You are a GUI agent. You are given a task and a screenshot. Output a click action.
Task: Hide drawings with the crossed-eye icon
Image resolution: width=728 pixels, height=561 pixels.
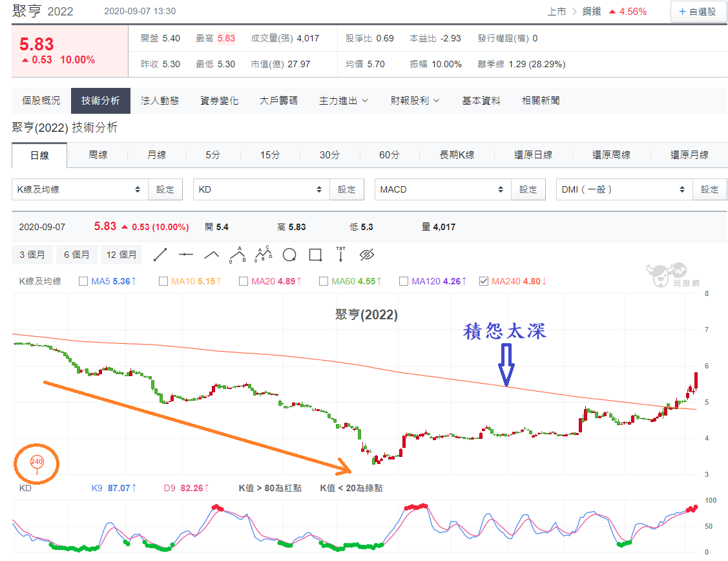tap(367, 255)
